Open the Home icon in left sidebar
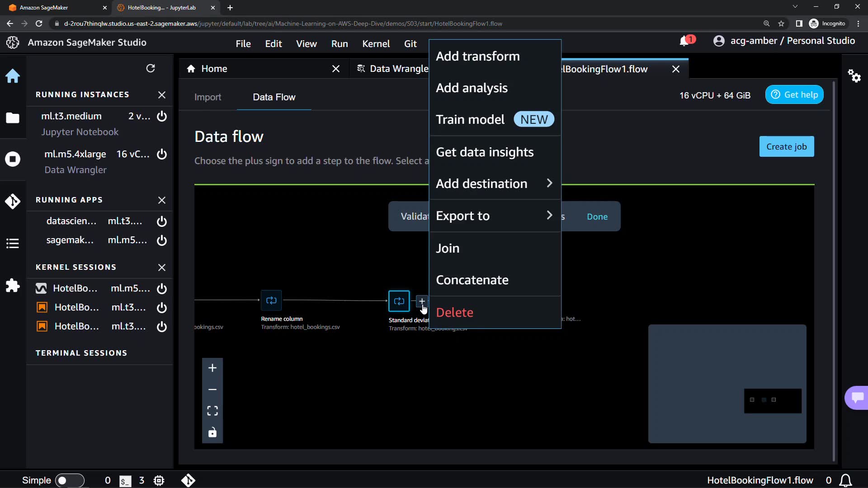Image resolution: width=868 pixels, height=488 pixels. click(13, 76)
